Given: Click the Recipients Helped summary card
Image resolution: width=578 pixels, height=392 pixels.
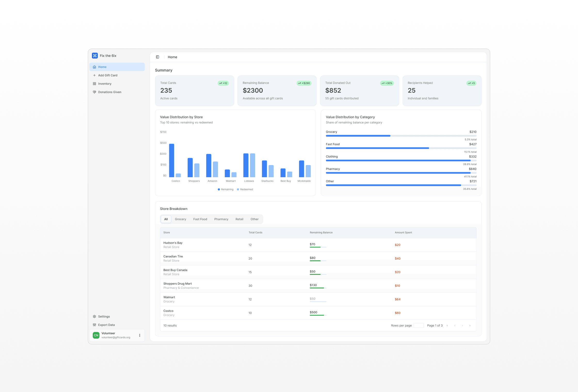Looking at the screenshot, I should [442, 91].
